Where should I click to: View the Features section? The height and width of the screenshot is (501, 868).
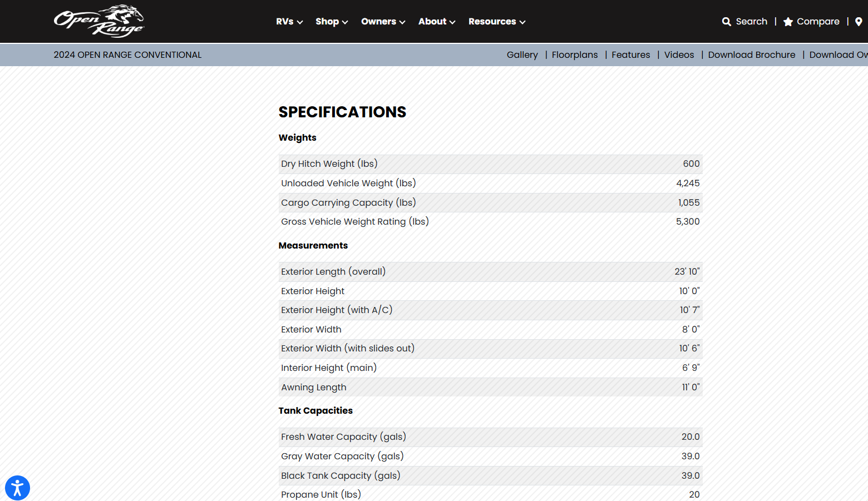pyautogui.click(x=630, y=54)
